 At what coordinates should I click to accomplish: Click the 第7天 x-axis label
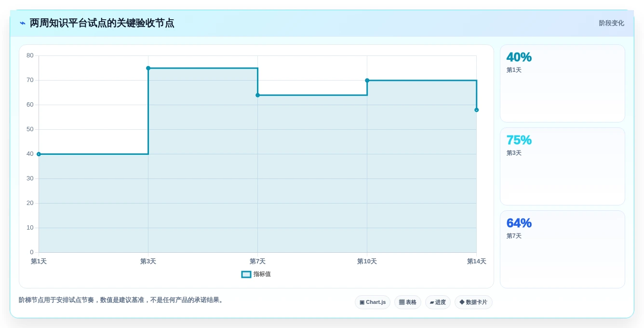pos(257,261)
